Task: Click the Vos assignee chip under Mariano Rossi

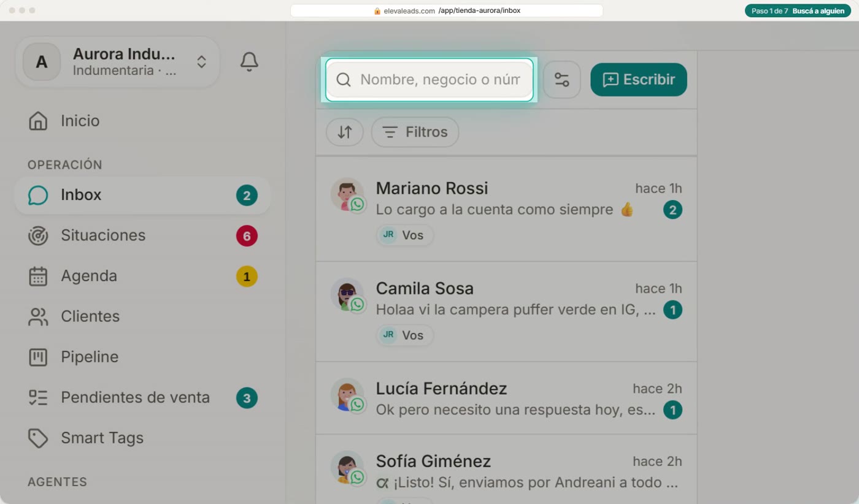Action: 405,235
